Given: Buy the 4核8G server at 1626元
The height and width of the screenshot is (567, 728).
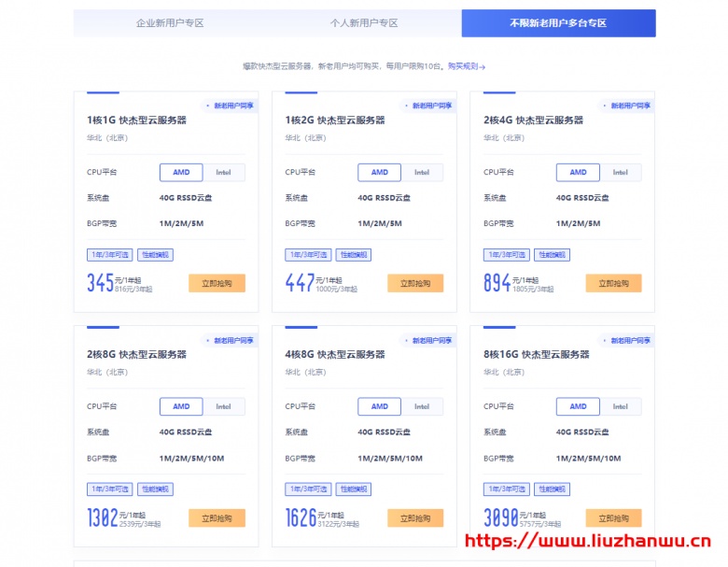Looking at the screenshot, I should pyautogui.click(x=415, y=517).
